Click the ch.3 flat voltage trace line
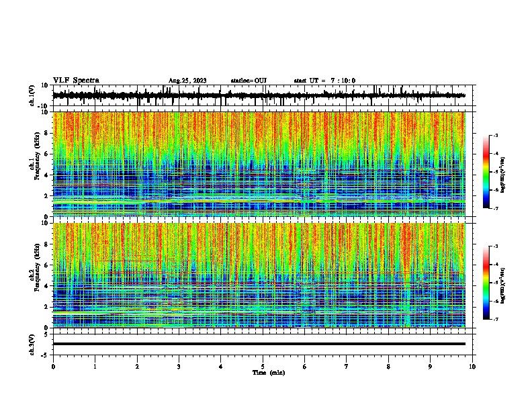This screenshot has width=532, height=411. pos(259,344)
